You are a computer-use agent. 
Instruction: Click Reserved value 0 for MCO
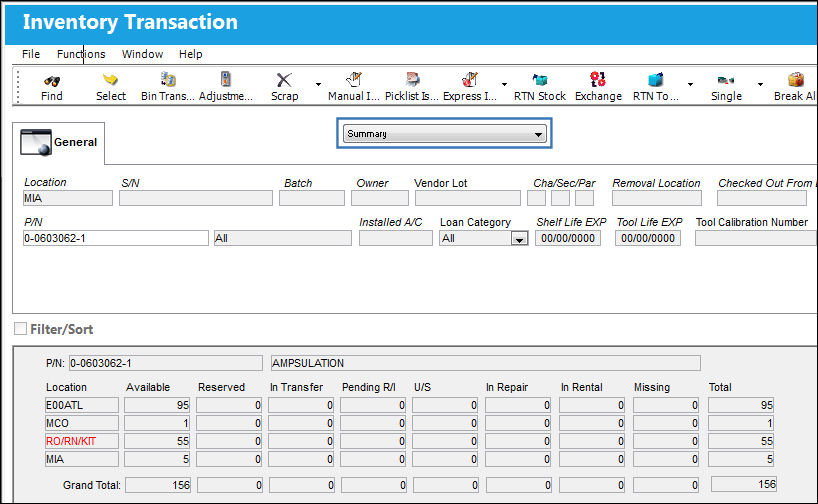(229, 423)
